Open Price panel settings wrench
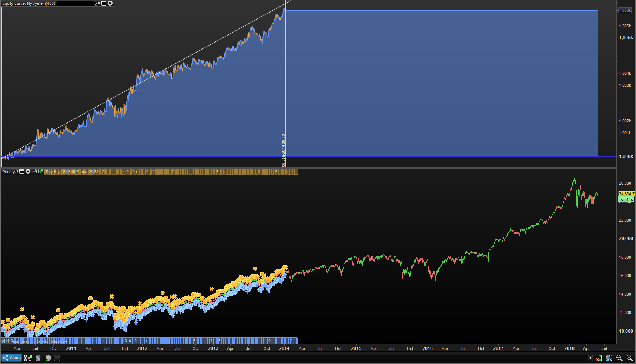636x364 pixels. click(x=16, y=172)
